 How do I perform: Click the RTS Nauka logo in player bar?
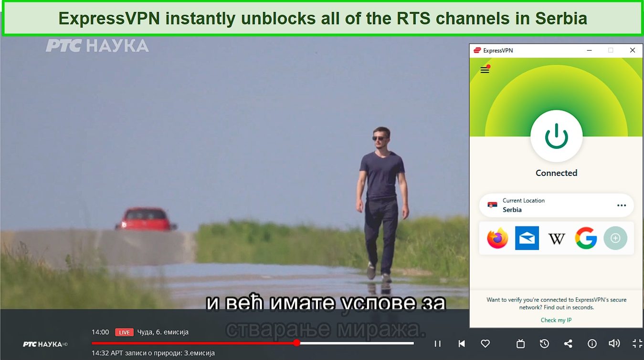45,344
